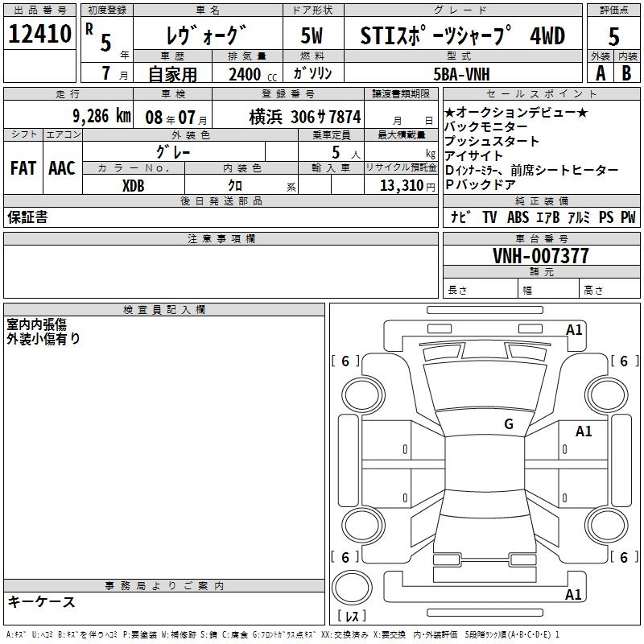The width and height of the screenshot is (644, 644).
Task: Click the 長さ dimension field
Action: 480,290
